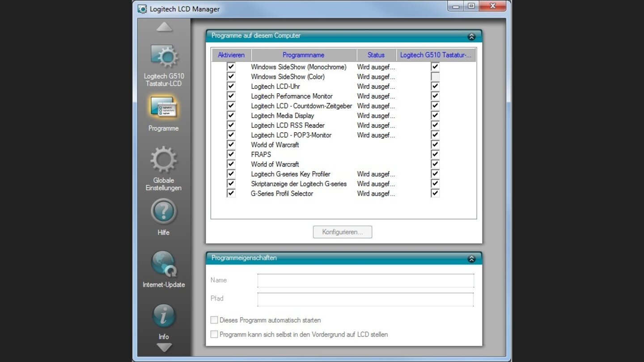Enable G510 LCD checkbox for Windows SideShow (Color)
Viewport: 644px width, 362px height.
click(x=435, y=76)
